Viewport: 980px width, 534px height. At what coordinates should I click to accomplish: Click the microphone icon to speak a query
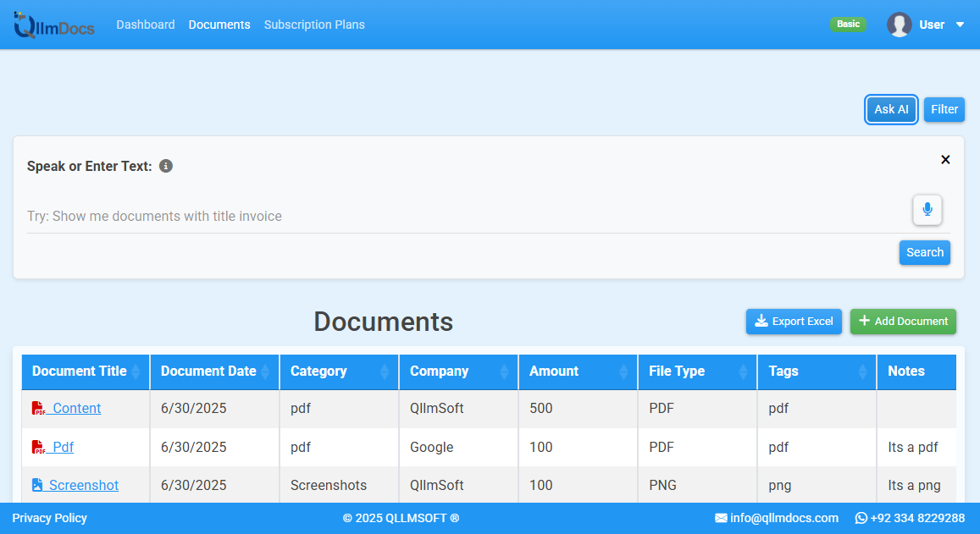point(927,210)
